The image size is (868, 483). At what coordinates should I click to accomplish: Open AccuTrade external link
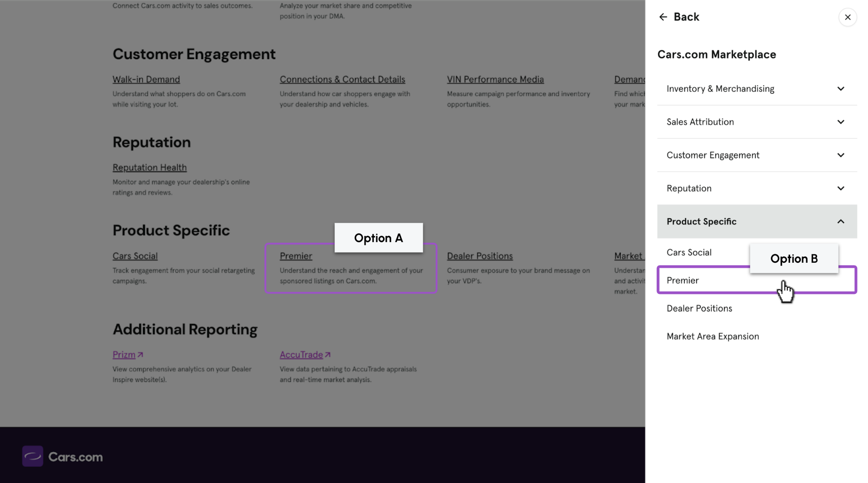tap(305, 355)
